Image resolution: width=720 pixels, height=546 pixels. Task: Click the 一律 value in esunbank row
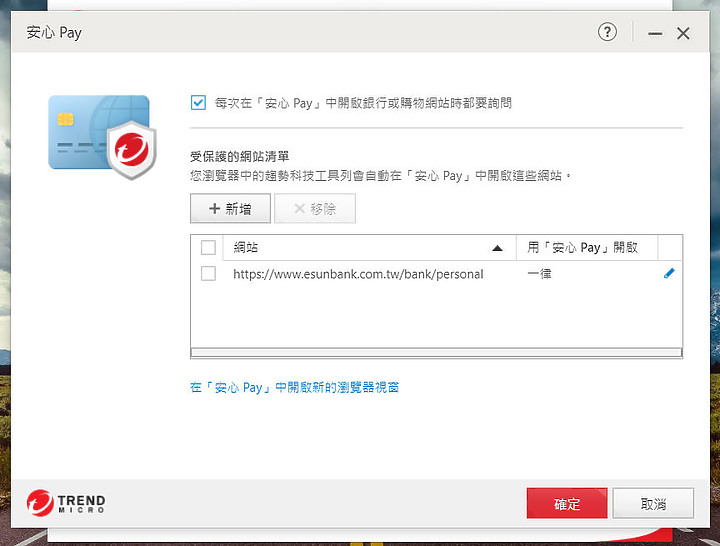(539, 274)
